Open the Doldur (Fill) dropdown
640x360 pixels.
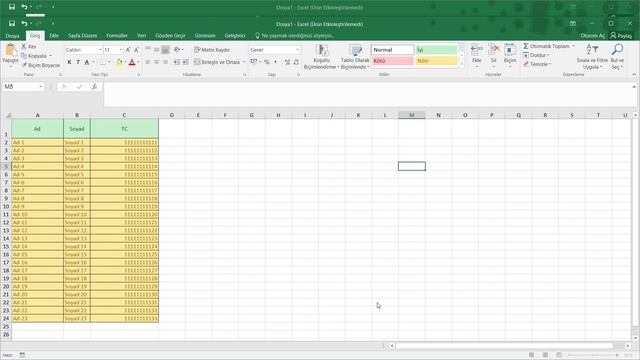[x=537, y=55]
